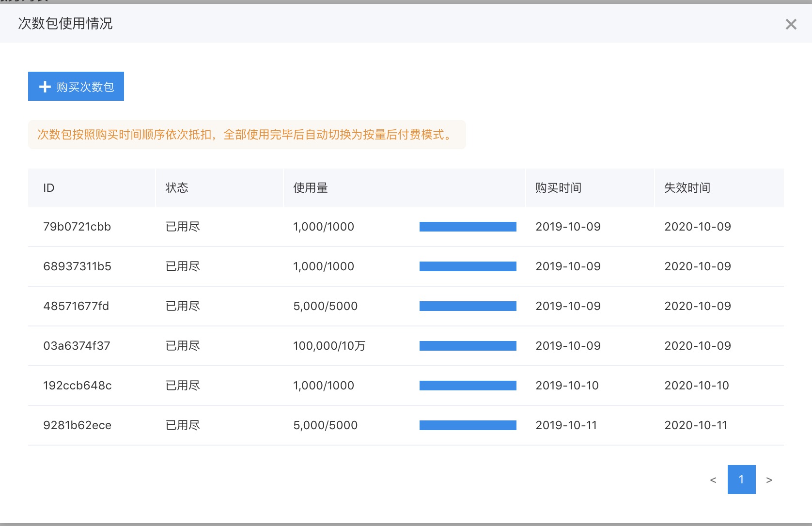Click usage progress bar for 03a6374f37
Image resolution: width=812 pixels, height=526 pixels.
click(468, 346)
